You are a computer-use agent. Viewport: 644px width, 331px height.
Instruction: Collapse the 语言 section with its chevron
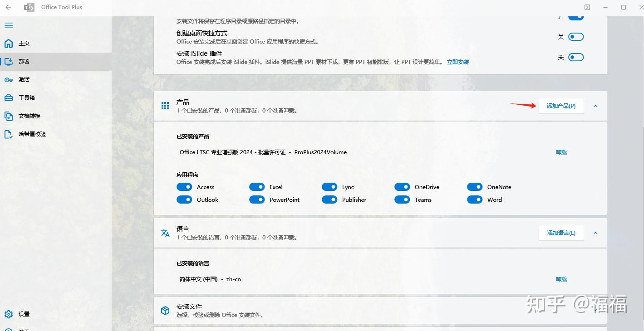coord(595,233)
